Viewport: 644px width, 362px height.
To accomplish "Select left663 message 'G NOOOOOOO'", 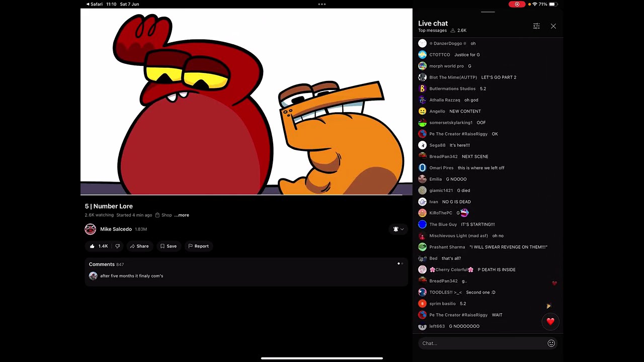I will pos(464,326).
